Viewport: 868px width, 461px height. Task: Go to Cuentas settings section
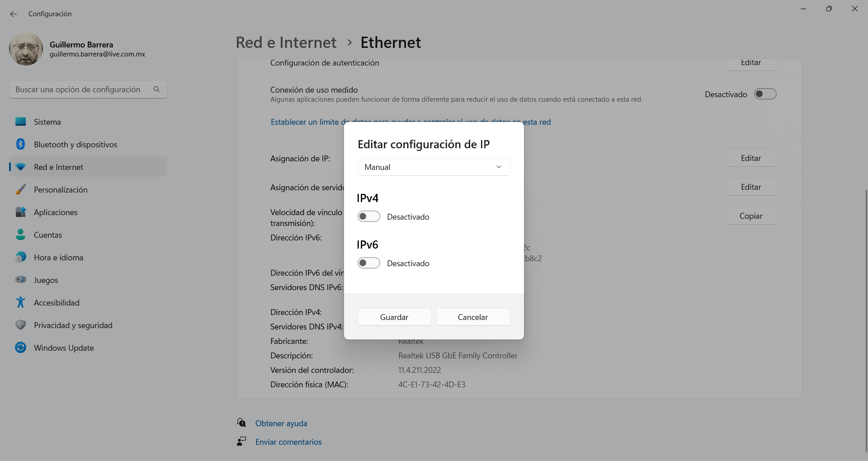[x=48, y=235]
